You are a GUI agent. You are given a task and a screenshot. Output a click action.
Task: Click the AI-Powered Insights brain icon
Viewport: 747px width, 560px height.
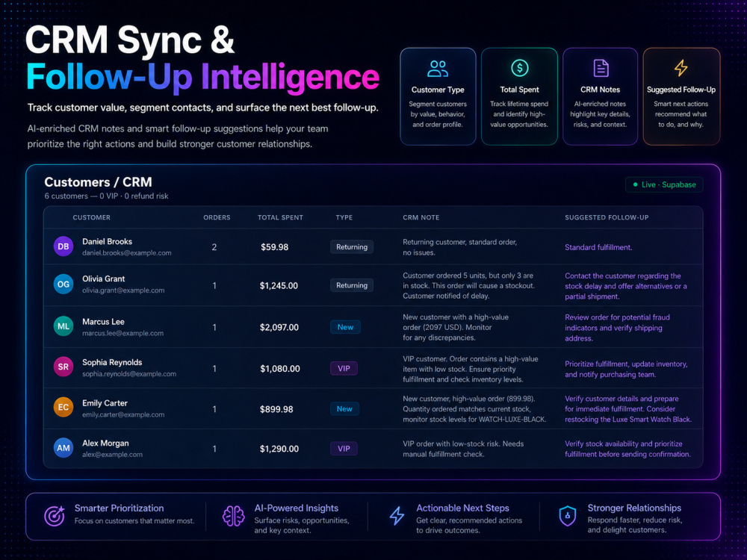pos(233,516)
